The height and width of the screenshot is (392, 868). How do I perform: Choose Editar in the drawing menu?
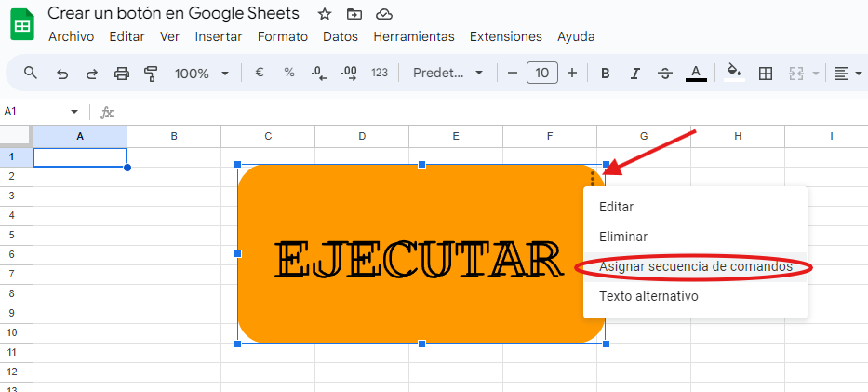pyautogui.click(x=695, y=207)
